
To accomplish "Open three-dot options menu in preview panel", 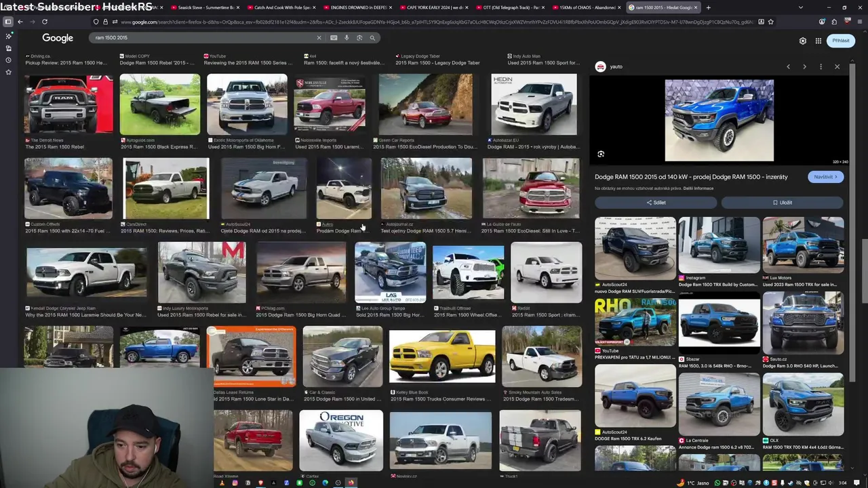I will point(821,66).
